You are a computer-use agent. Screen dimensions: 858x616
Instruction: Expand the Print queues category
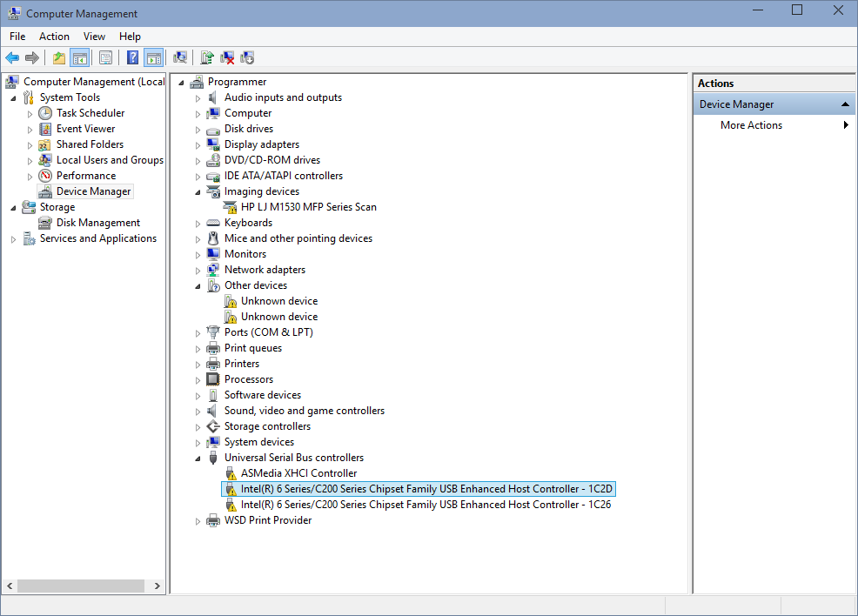(198, 349)
